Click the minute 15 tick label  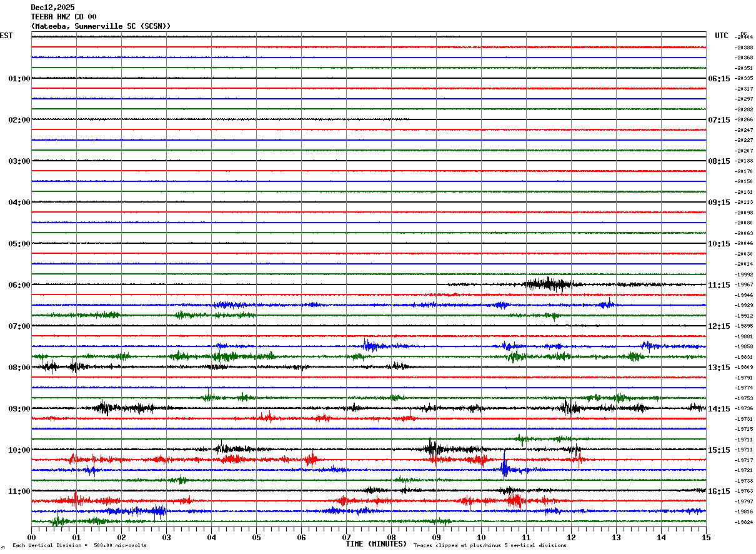pos(706,538)
